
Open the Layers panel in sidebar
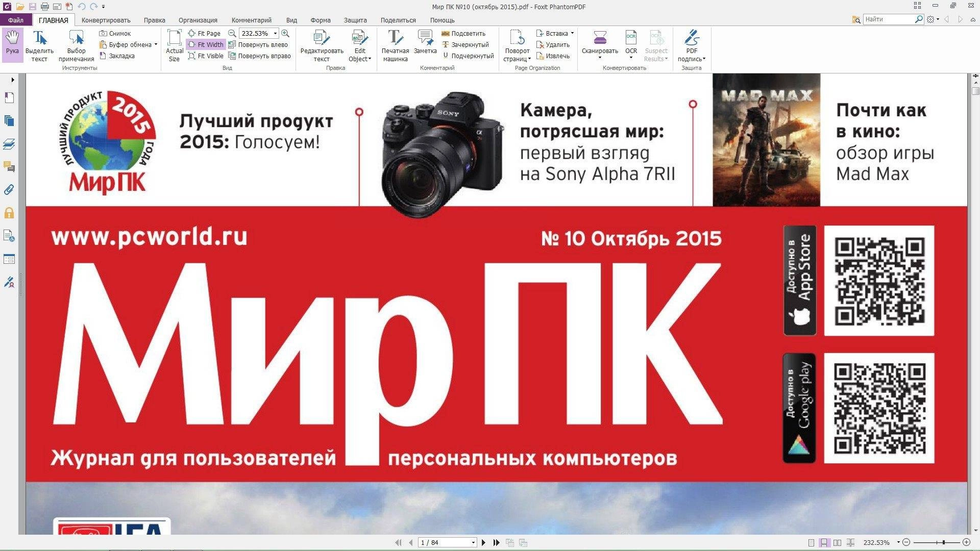pos(9,144)
